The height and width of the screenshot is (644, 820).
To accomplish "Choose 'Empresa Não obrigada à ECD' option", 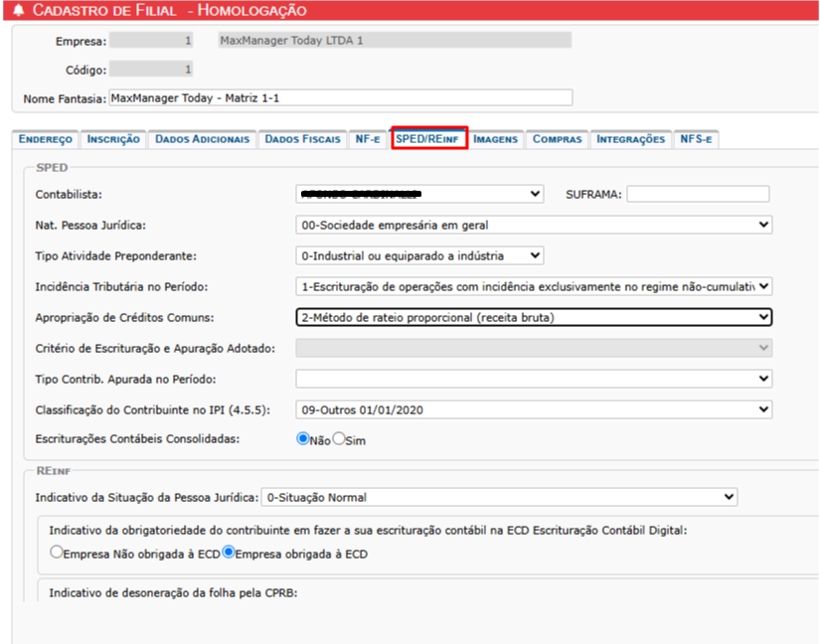I will click(x=56, y=553).
